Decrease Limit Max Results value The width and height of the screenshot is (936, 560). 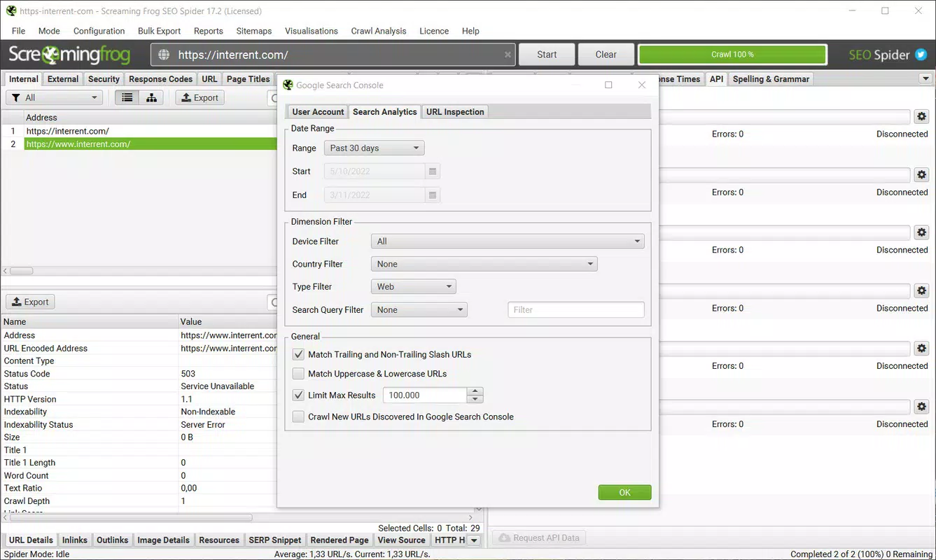pos(475,399)
